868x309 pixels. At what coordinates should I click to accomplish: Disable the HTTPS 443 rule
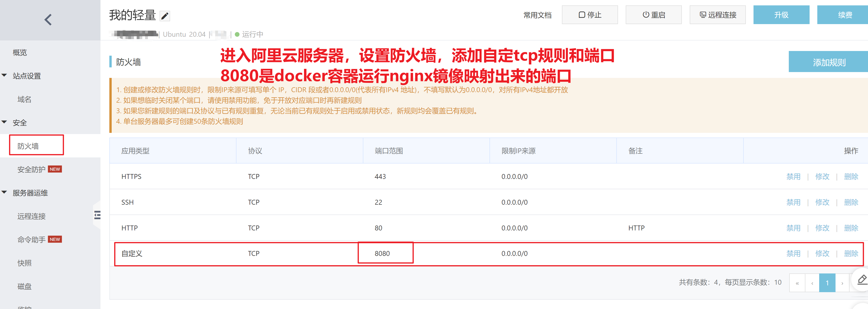(x=793, y=176)
